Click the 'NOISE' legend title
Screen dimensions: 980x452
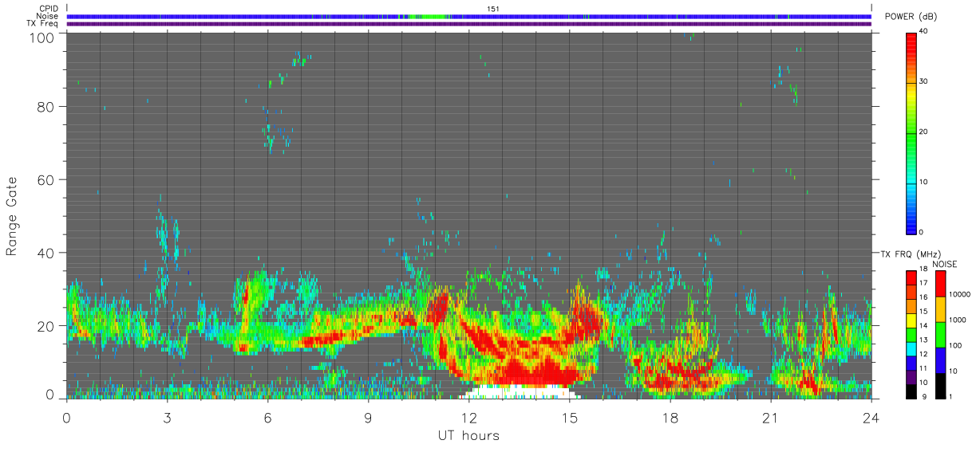(945, 264)
